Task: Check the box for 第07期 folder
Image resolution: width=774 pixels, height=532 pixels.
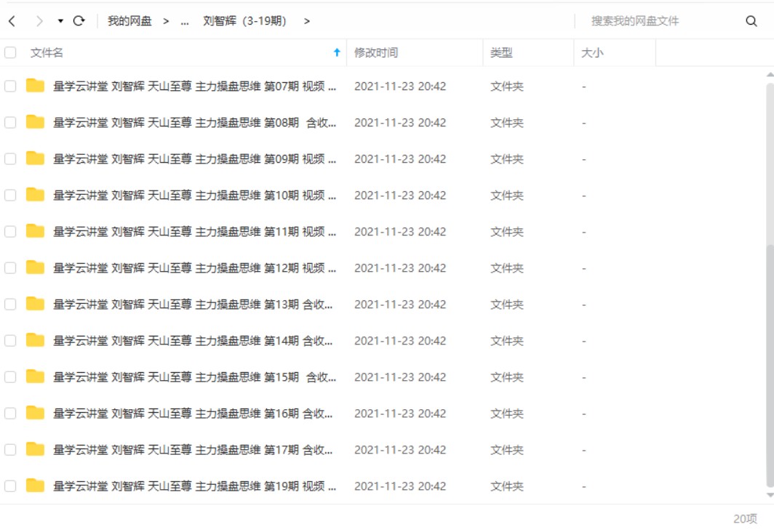Action: click(10, 86)
